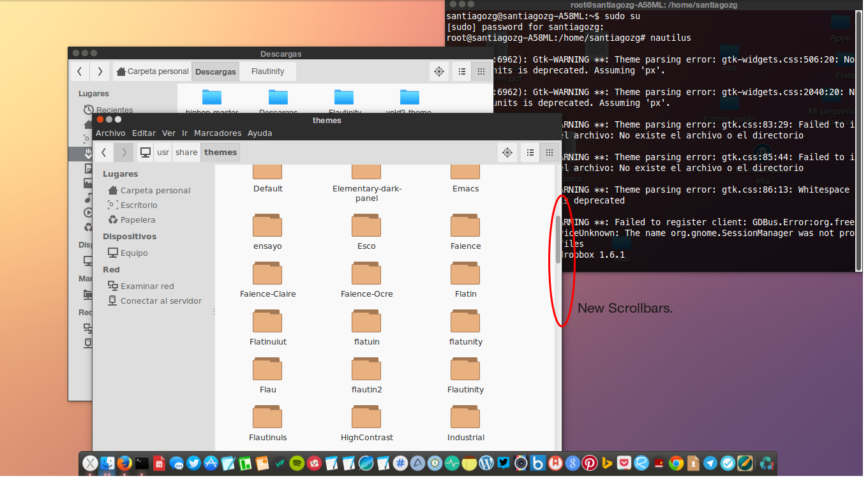Open Terminal from the dock

point(142,463)
